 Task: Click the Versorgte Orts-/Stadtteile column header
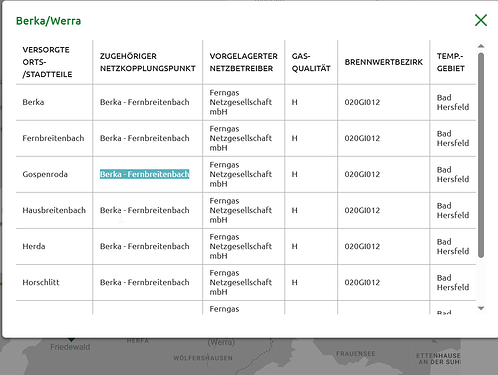pyautogui.click(x=46, y=62)
